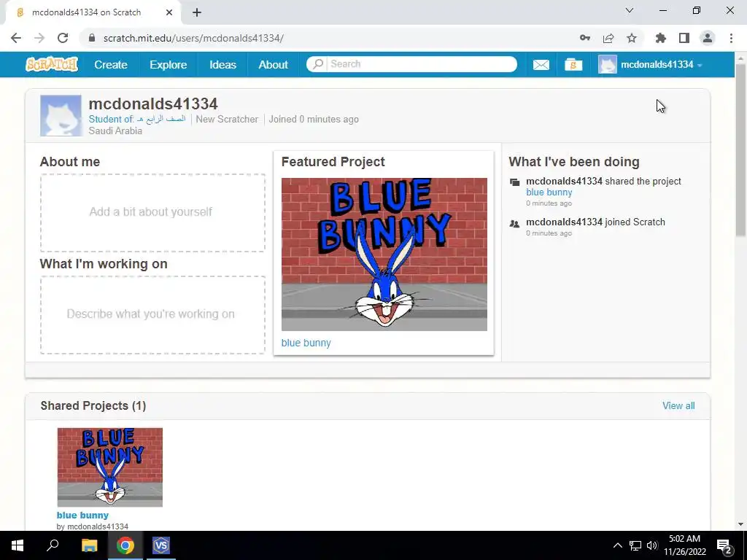Click the Scratch logo
The image size is (747, 560).
[x=52, y=64]
